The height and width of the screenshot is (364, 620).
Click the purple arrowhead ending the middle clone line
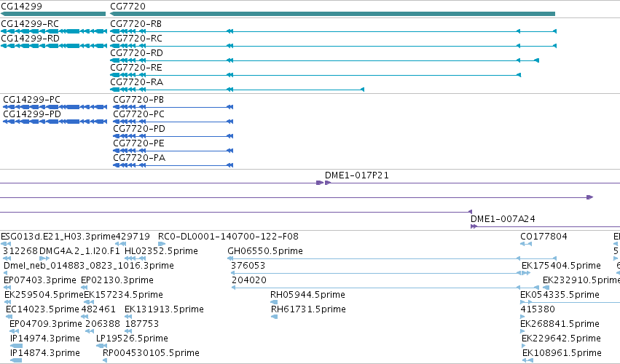[590, 197]
